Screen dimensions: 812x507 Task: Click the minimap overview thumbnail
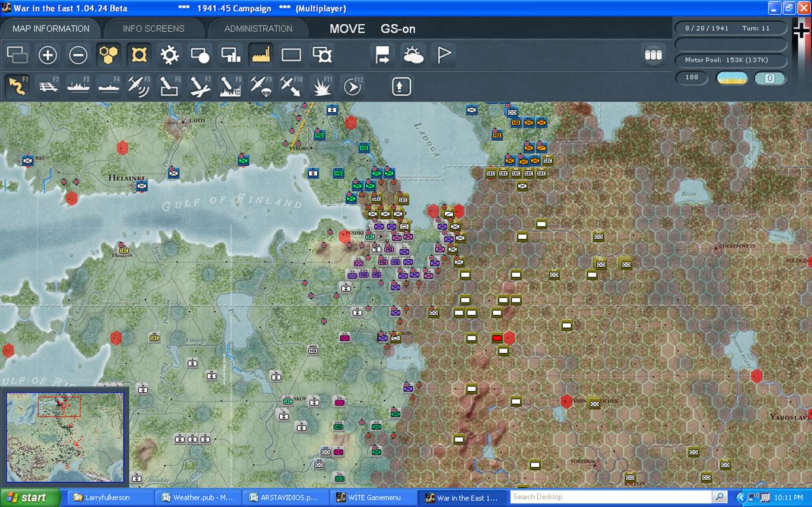click(64, 437)
